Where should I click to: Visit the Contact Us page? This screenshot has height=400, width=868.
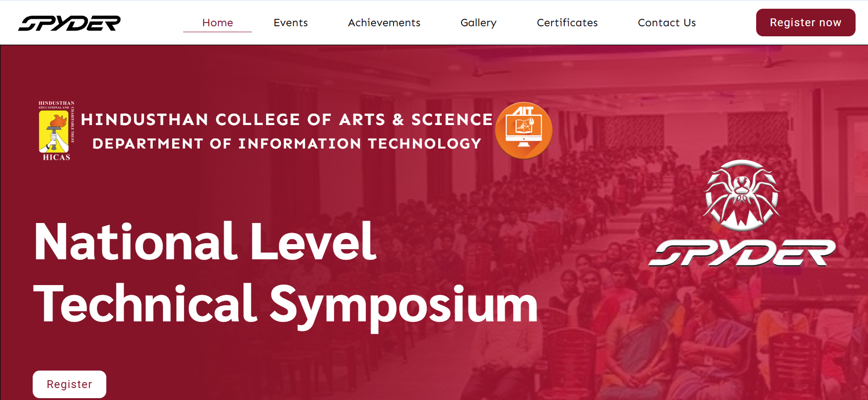[x=666, y=23]
